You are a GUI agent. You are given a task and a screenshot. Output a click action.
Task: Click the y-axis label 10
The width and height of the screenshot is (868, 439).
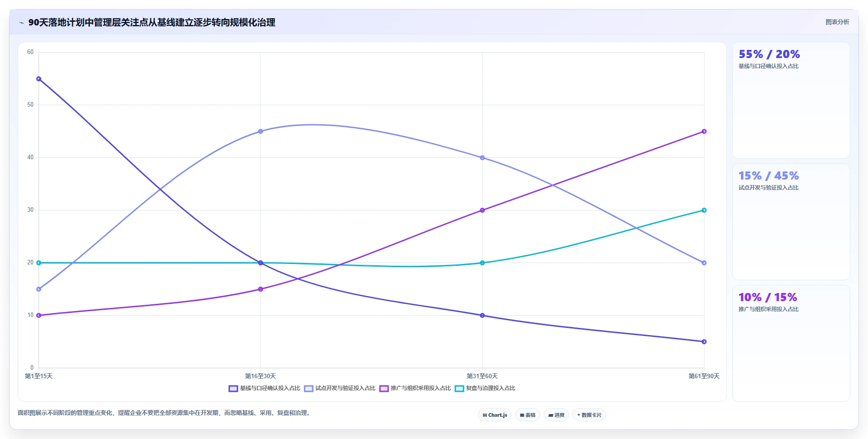point(30,315)
